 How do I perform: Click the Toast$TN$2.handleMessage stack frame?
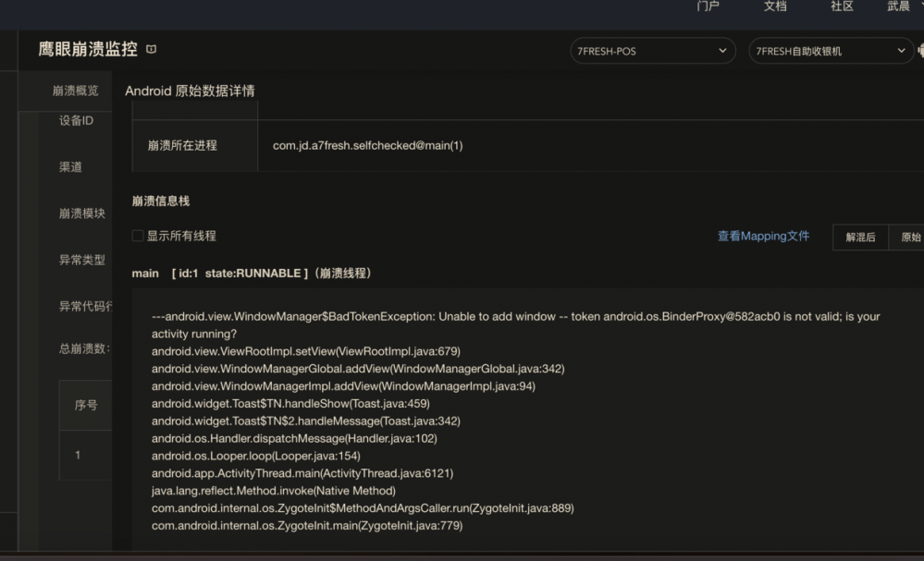[306, 421]
